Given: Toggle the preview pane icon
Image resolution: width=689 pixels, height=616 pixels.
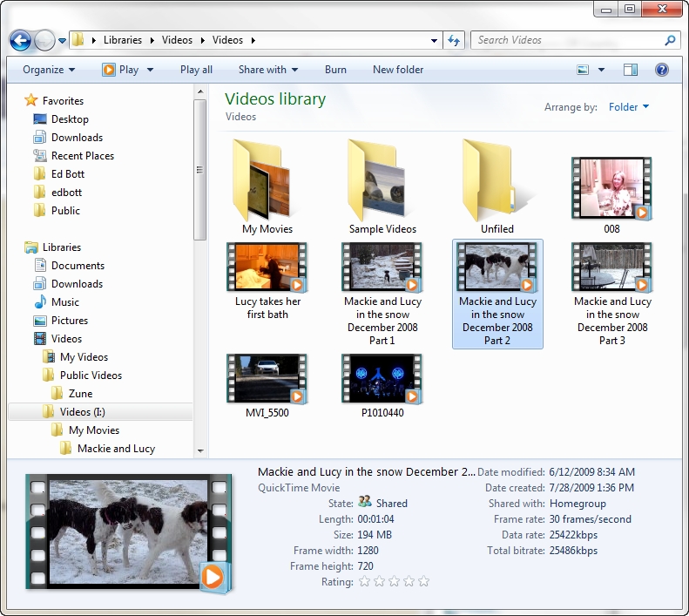Looking at the screenshot, I should click(631, 70).
